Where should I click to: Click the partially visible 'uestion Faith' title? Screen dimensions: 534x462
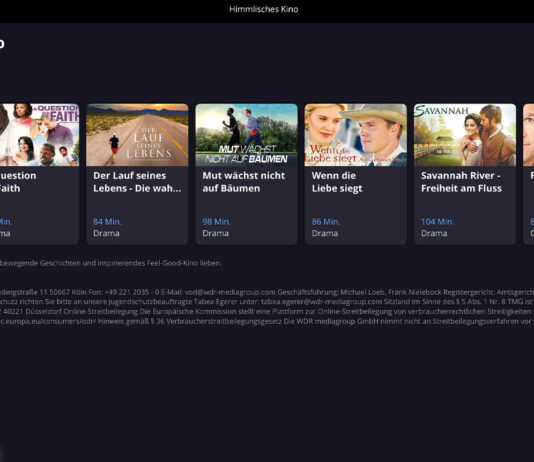point(18,182)
